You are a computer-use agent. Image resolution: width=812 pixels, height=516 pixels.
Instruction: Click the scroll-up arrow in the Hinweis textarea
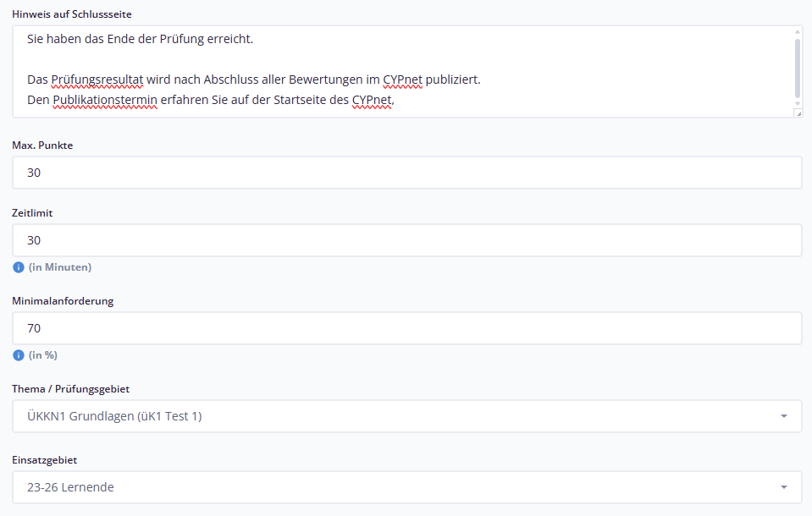798,32
